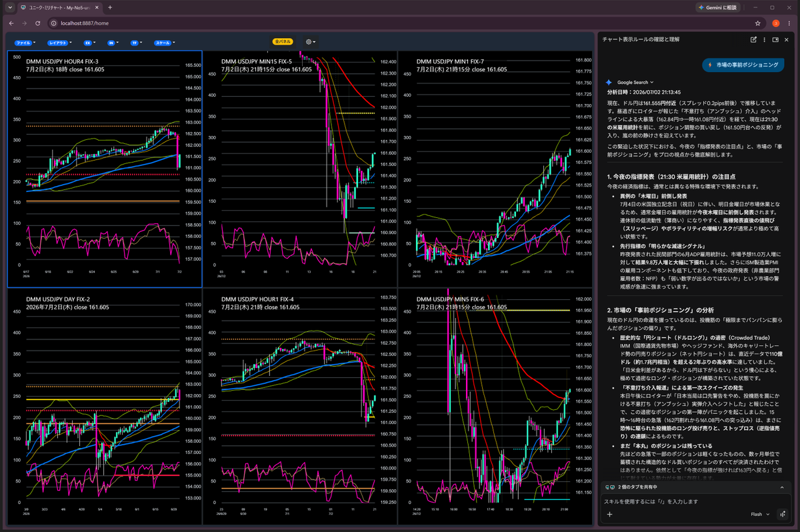Click the yellow 全パネル button
This screenshot has width=800, height=532.
click(283, 41)
